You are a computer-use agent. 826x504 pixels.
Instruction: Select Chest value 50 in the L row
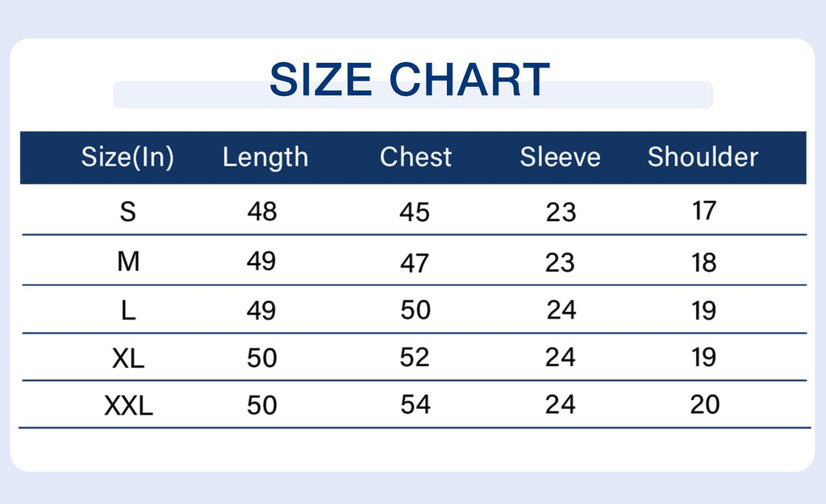(415, 310)
